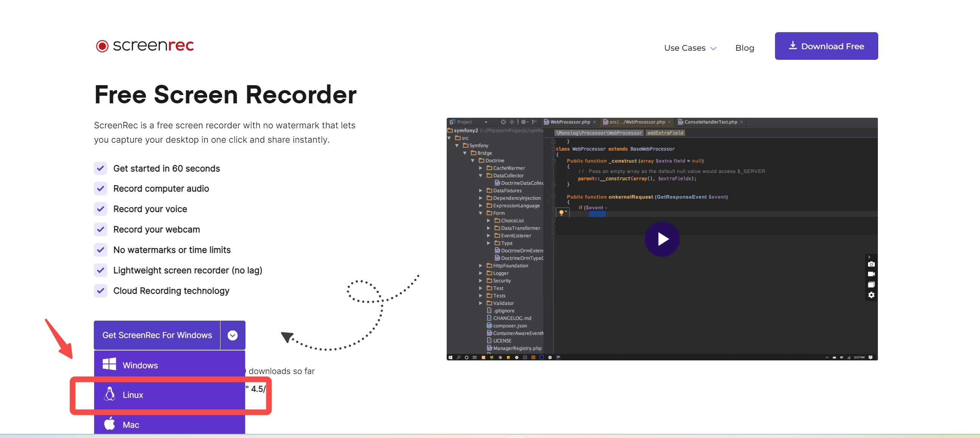Click the text No watermarks or time limits
Screen dimensions: 980x438
pos(172,250)
